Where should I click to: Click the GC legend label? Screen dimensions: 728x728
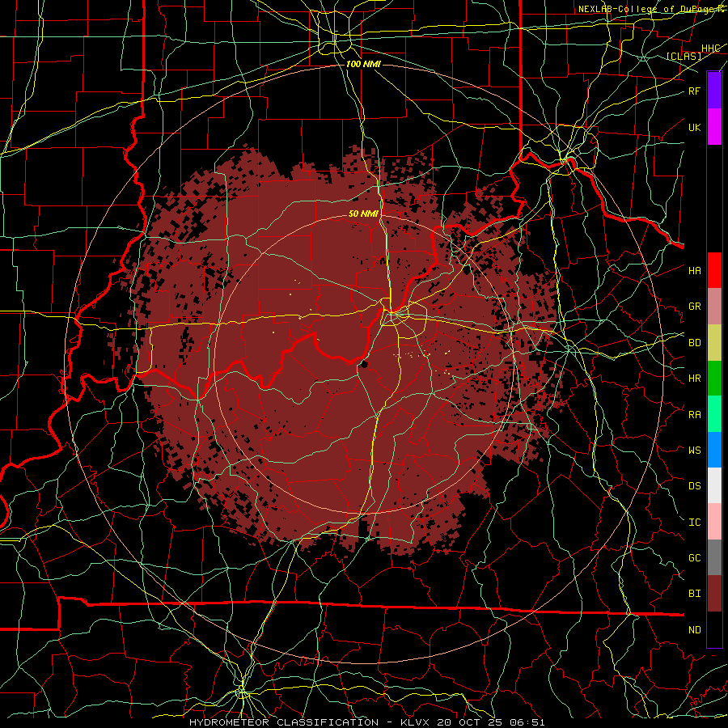(694, 558)
